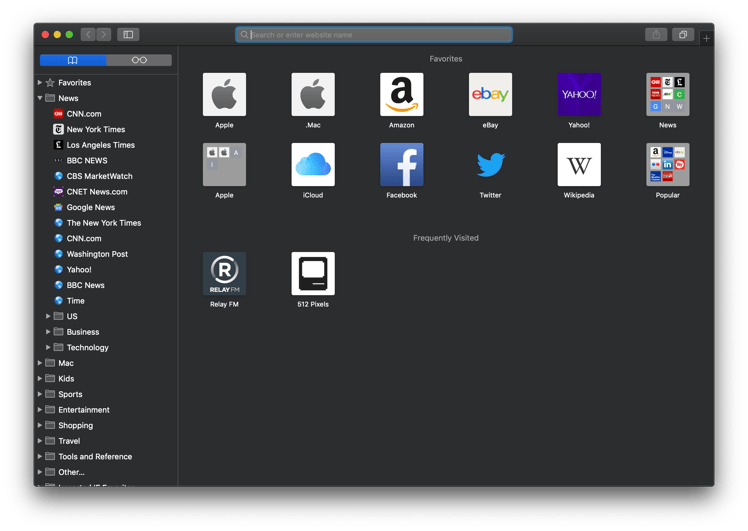Open Relay FM frequently visited tile
748x531 pixels.
click(224, 273)
